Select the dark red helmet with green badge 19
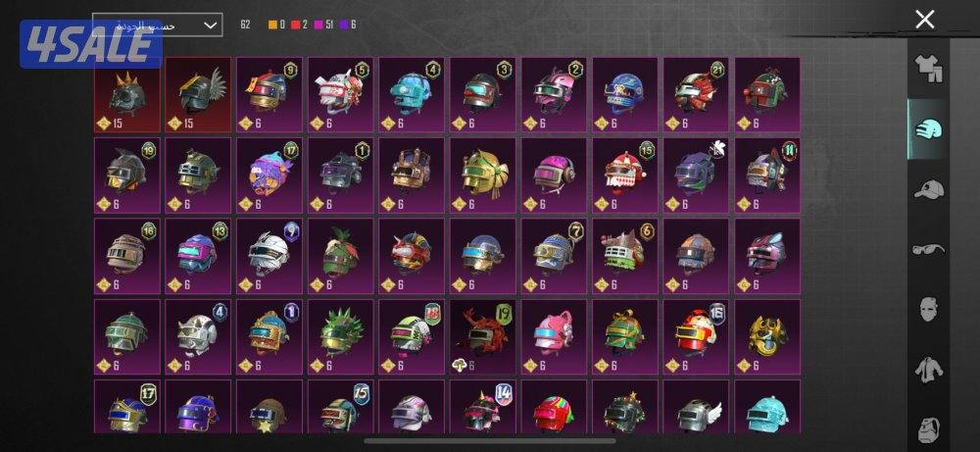980x452 pixels. tap(482, 337)
